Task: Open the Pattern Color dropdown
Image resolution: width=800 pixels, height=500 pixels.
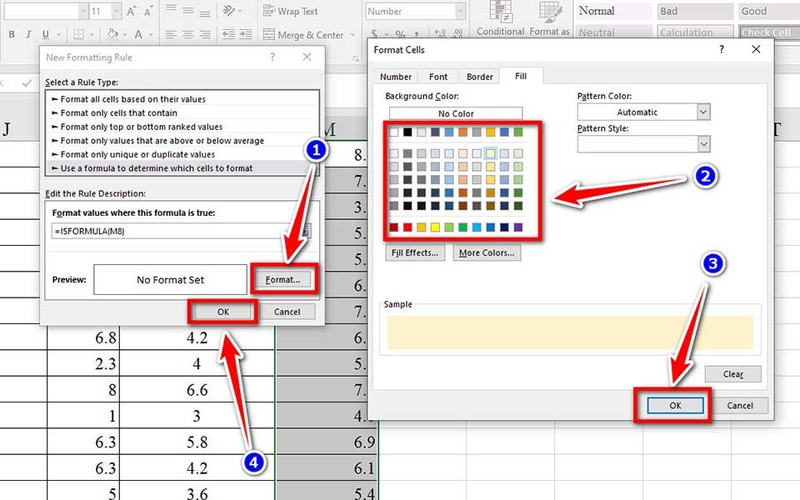Action: point(704,112)
